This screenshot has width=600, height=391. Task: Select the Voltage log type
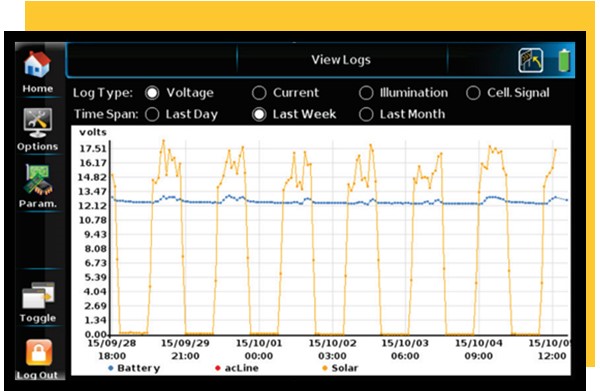(x=152, y=93)
